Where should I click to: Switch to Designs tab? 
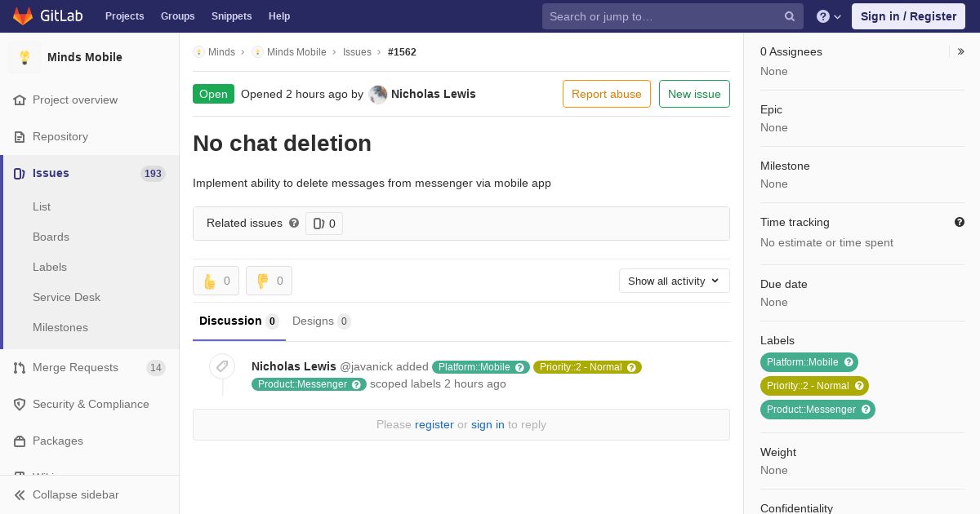tap(322, 321)
